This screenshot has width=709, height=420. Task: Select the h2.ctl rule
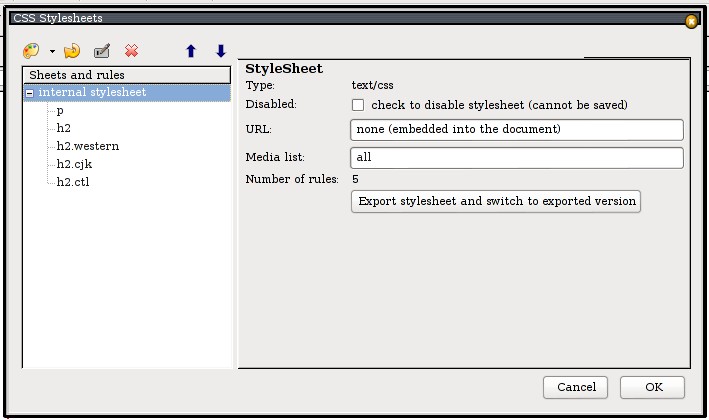click(74, 182)
